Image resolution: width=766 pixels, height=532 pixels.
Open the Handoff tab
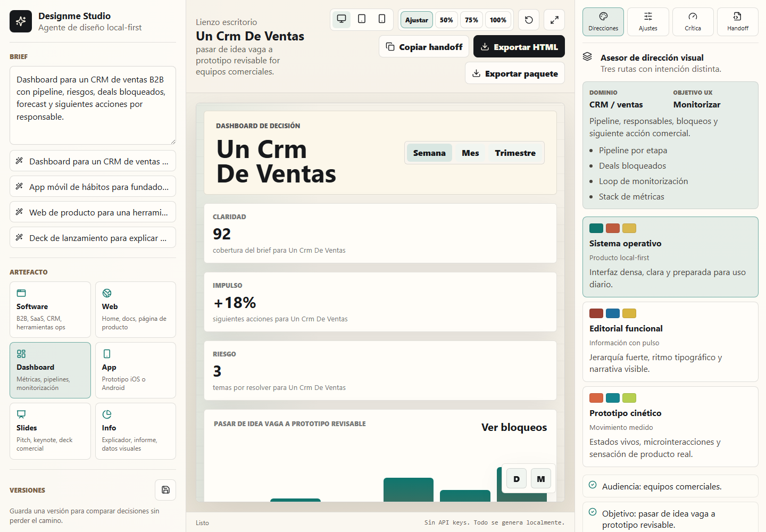(738, 22)
